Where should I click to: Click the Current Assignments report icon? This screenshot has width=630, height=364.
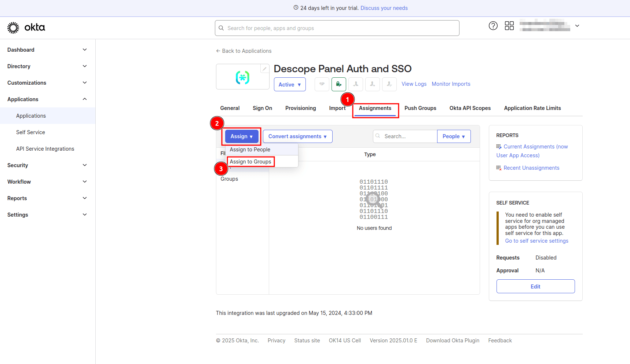(499, 146)
